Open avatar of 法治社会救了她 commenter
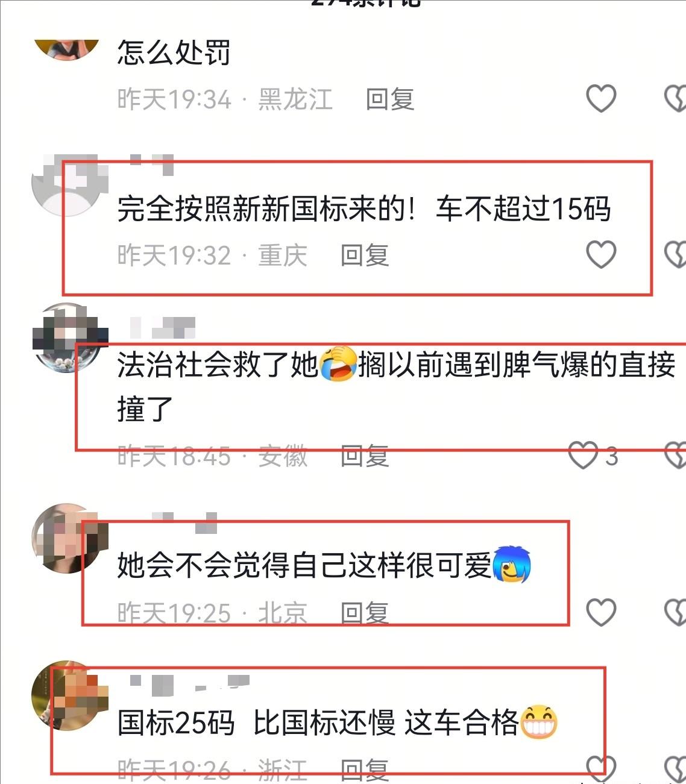Viewport: 686px width, 784px height. coord(66,337)
